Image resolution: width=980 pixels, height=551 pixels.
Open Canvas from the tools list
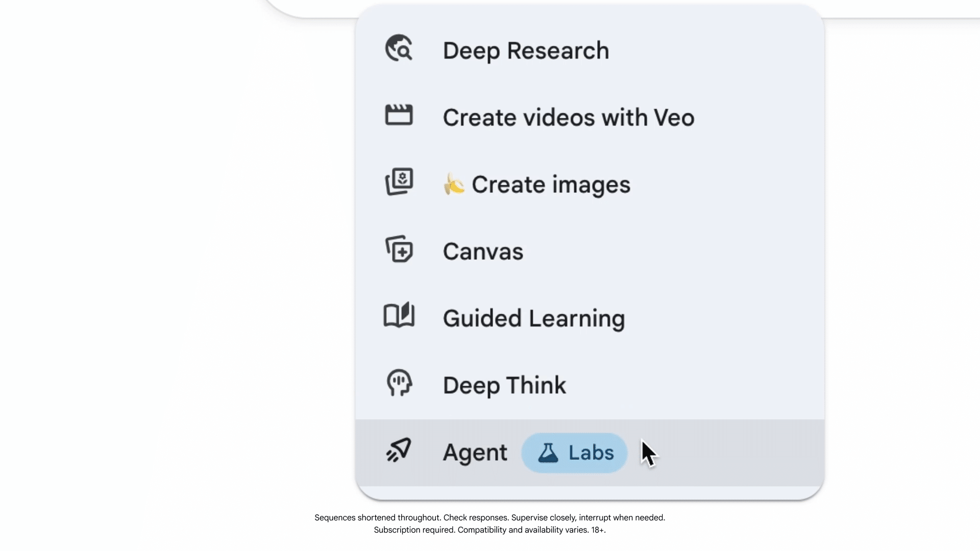[x=483, y=252]
